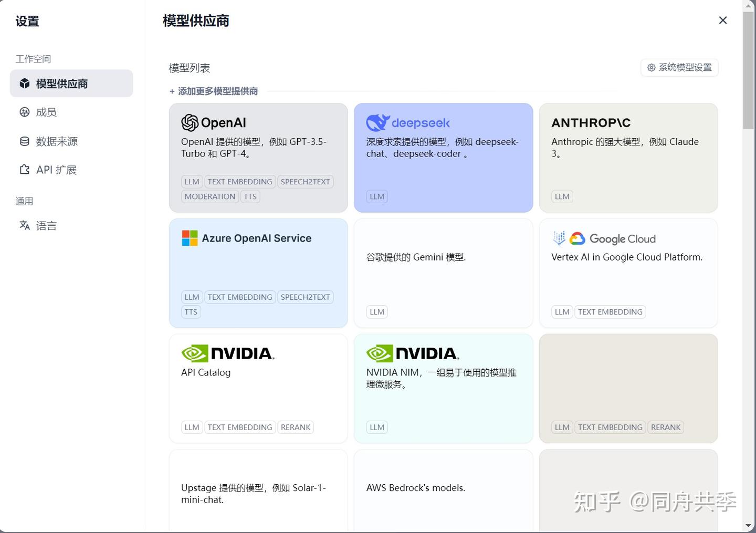The image size is (756, 533).
Task: Open the 成员 members section
Action: pos(46,112)
